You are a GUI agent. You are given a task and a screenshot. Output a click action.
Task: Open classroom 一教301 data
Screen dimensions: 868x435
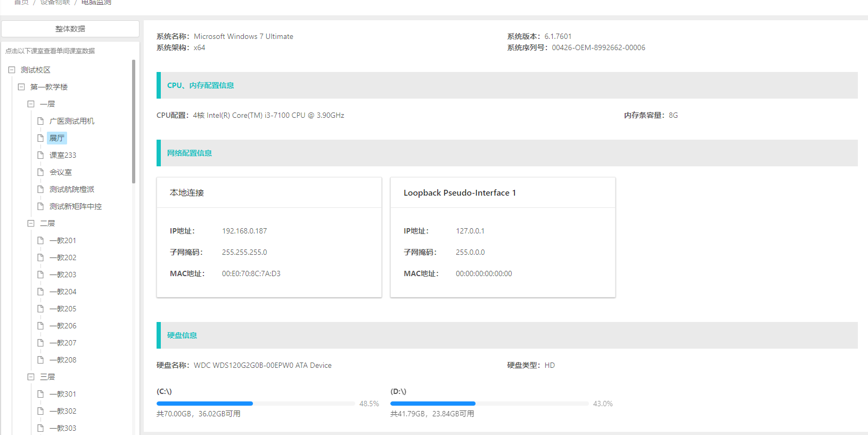[63, 394]
